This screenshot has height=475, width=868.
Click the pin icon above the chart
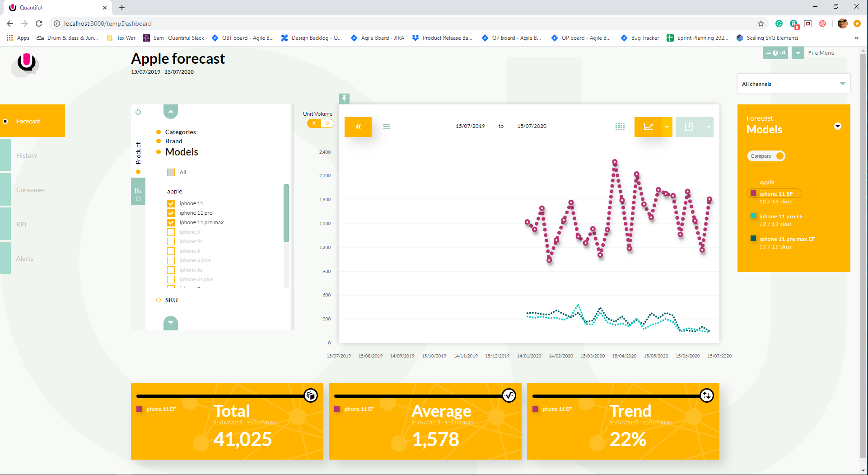click(x=344, y=98)
